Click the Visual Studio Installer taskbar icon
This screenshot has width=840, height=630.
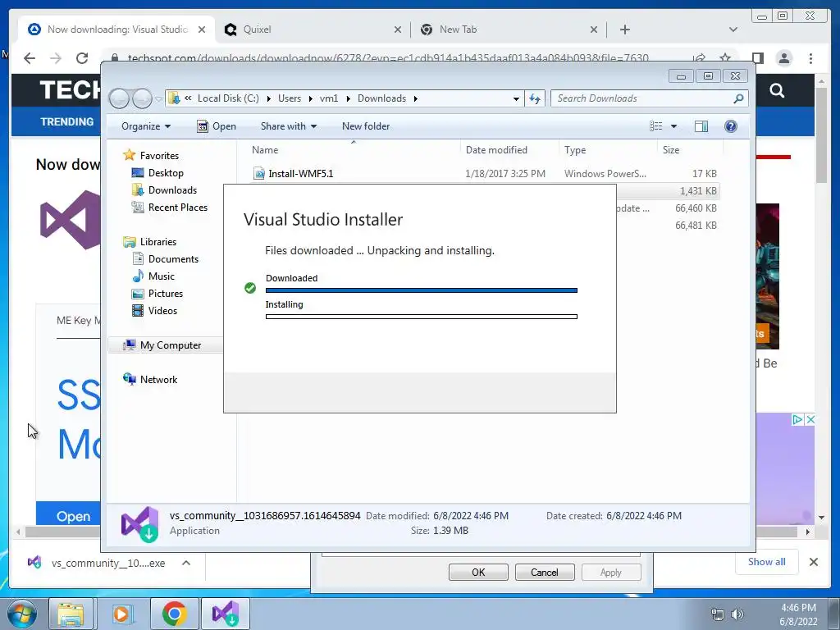225,614
